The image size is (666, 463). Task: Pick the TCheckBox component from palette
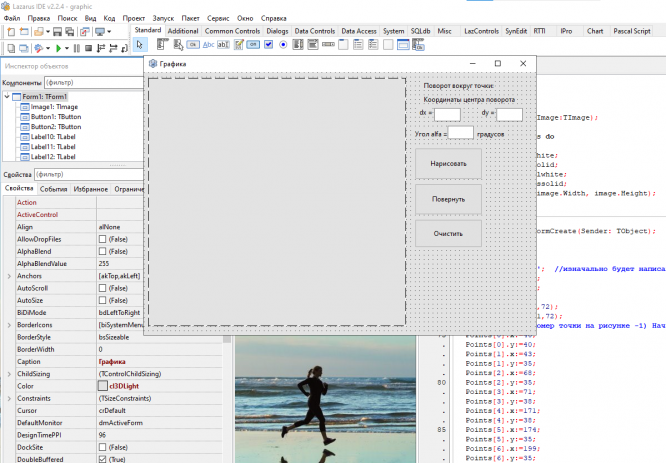pos(268,45)
